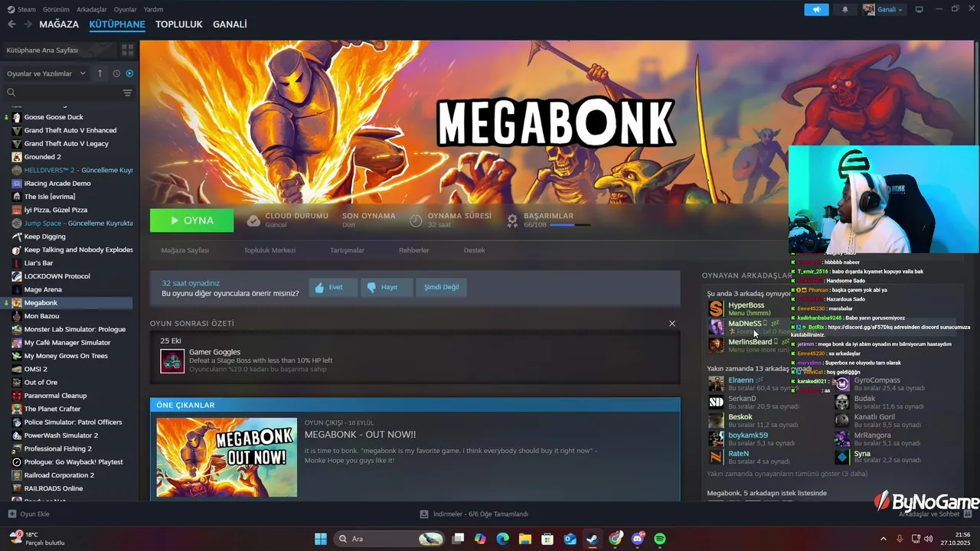Click Kütüphane Ana Sayfası button
This screenshot has height=551, width=980.
tap(59, 50)
